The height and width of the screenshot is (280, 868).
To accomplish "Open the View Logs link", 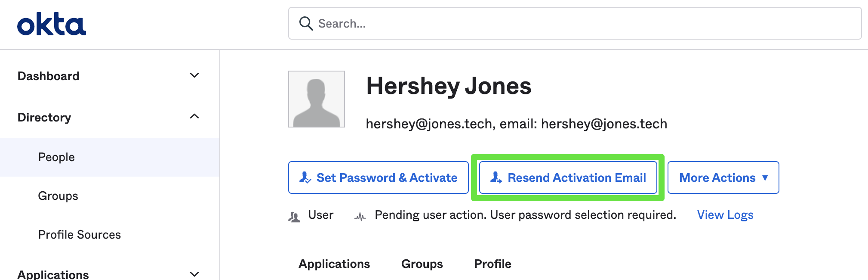I will 725,215.
